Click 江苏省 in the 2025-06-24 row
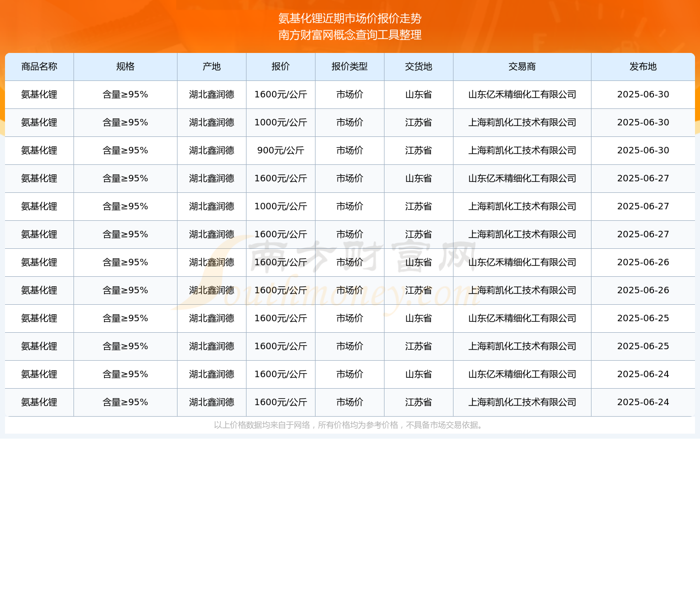Screen dimensions: 700x602 pyautogui.click(x=418, y=402)
